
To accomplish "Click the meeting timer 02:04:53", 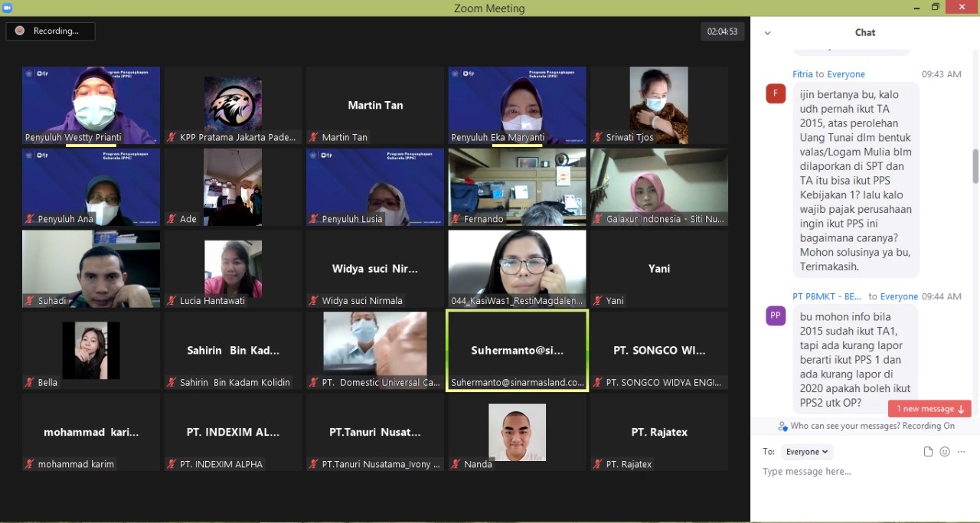I will coord(722,31).
